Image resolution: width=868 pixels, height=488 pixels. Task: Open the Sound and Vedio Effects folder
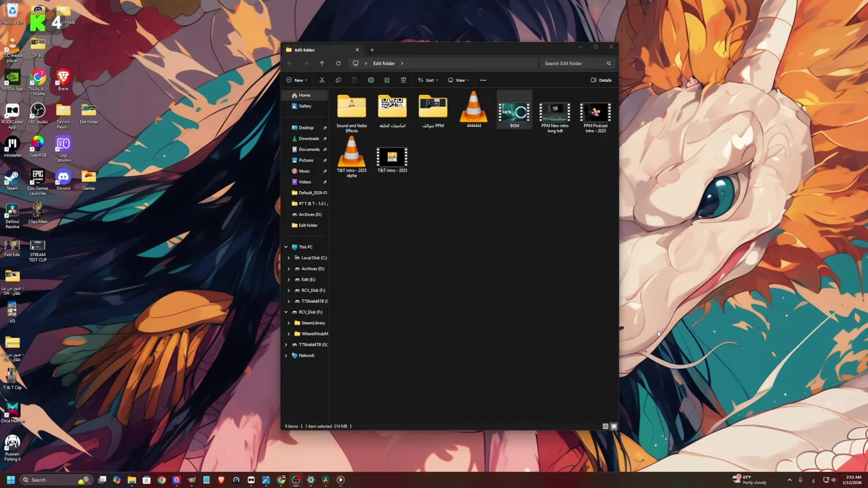(351, 114)
